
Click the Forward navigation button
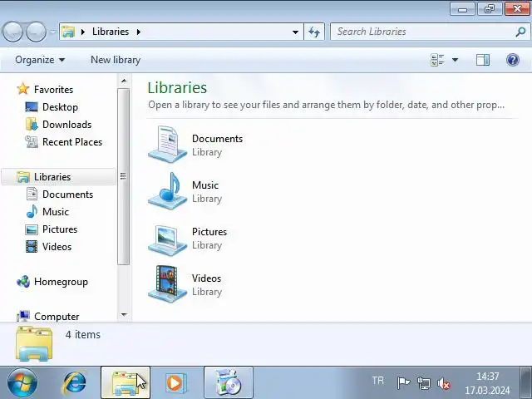coord(36,32)
